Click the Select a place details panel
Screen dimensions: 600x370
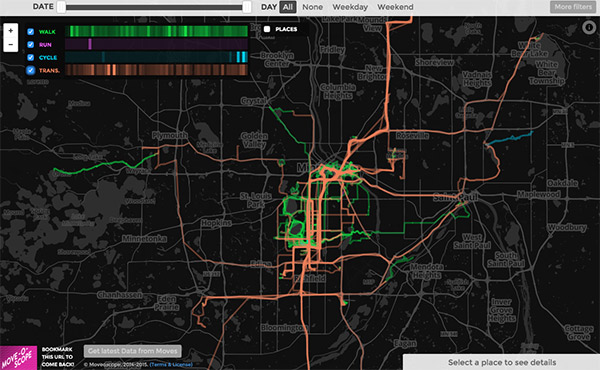click(x=502, y=362)
